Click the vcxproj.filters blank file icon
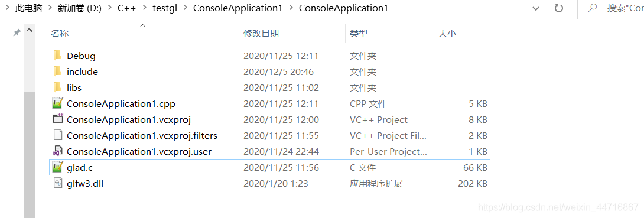 click(x=57, y=135)
